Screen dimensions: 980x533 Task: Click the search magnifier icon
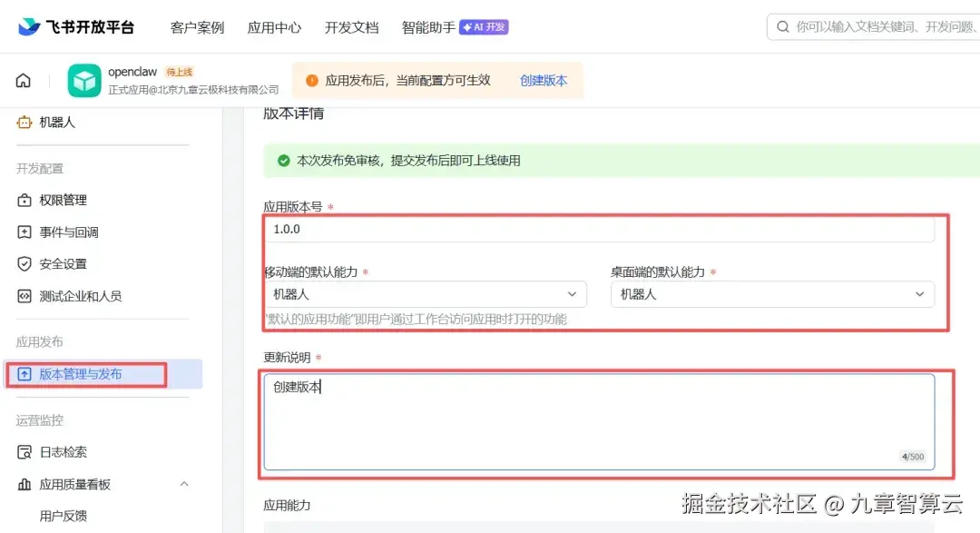[x=782, y=27]
